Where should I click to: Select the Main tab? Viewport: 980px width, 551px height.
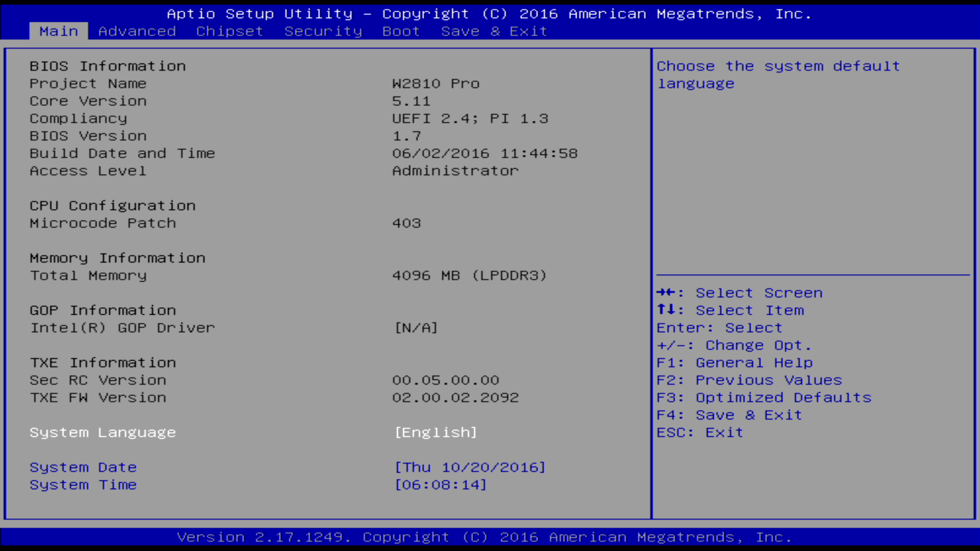(x=59, y=31)
